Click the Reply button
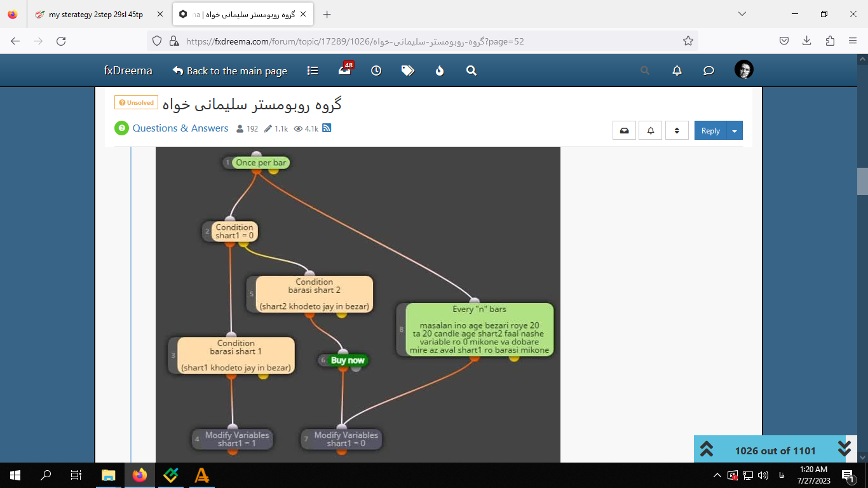The height and width of the screenshot is (488, 868). 710,130
